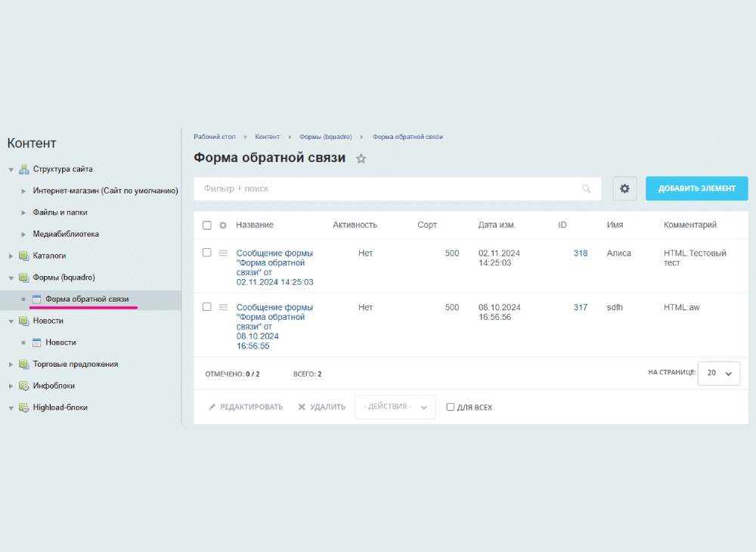Select the HTML:Тестовый тест comment cell

(695, 258)
